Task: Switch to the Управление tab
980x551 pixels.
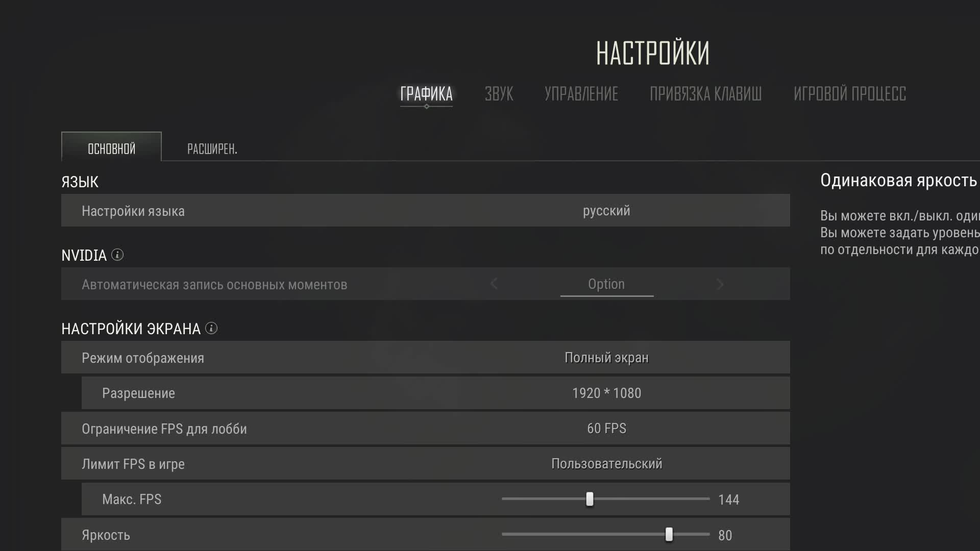Action: (581, 94)
